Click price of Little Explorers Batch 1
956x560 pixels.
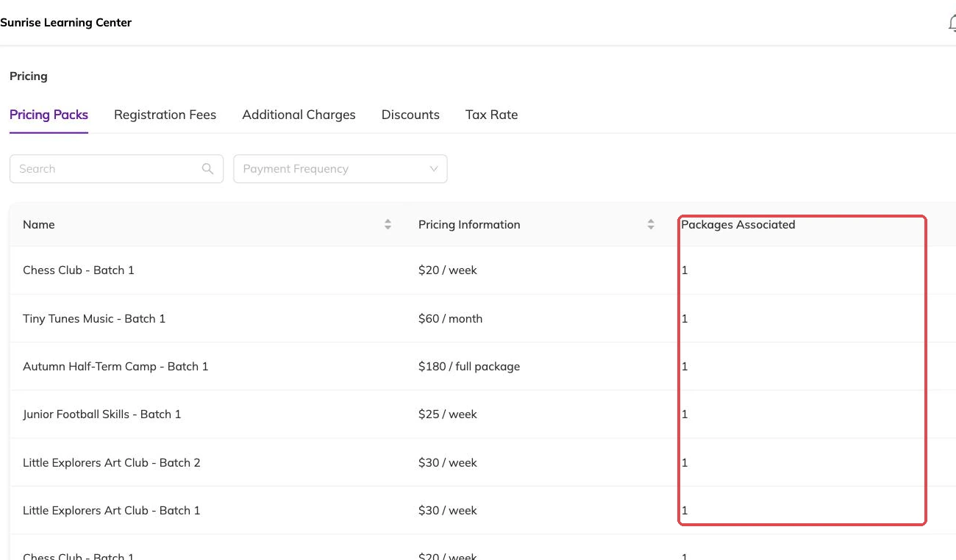[448, 511]
